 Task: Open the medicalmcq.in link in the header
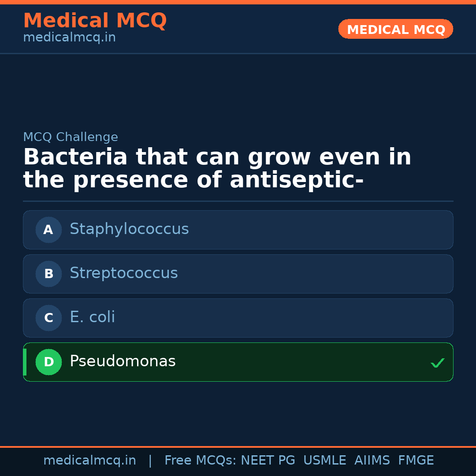(69, 37)
